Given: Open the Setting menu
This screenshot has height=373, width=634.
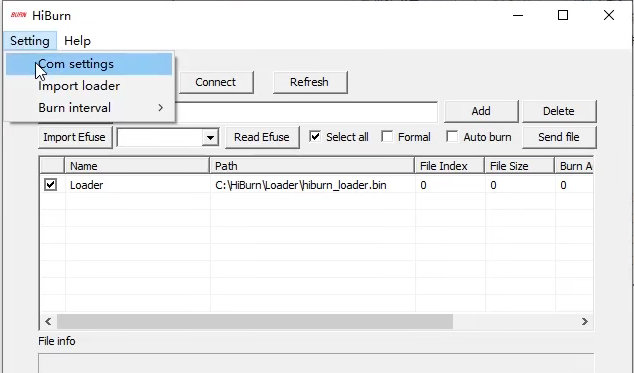Looking at the screenshot, I should tap(30, 41).
